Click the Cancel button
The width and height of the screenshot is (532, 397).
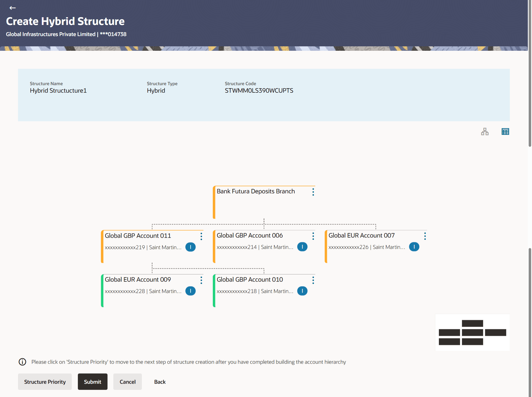coord(127,382)
